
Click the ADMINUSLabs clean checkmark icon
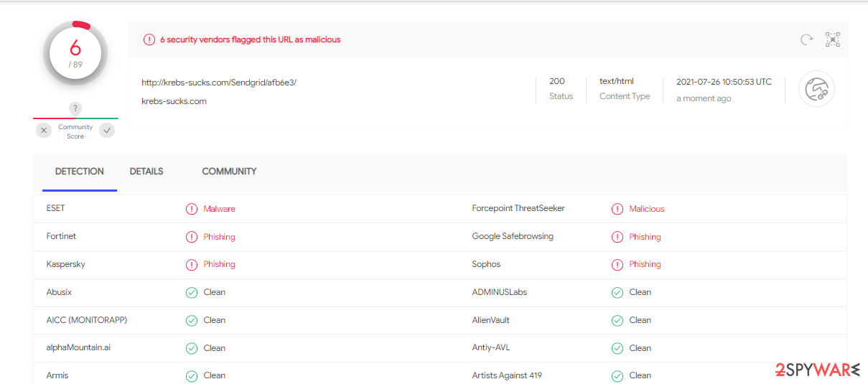pos(617,292)
